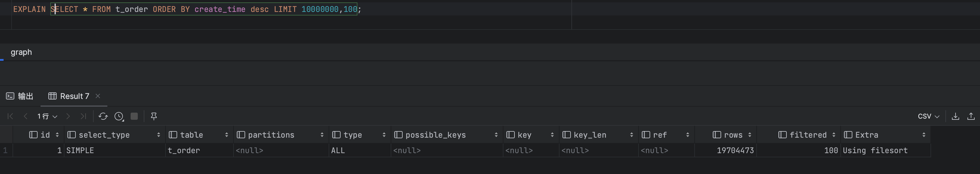The width and height of the screenshot is (980, 174).
Task: Close the Result 7 tab
Action: (x=98, y=96)
